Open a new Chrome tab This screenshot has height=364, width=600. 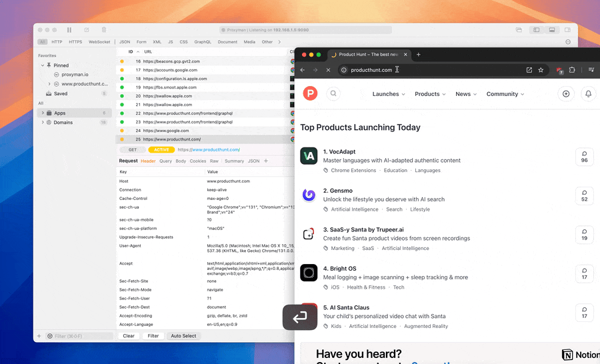click(x=418, y=55)
